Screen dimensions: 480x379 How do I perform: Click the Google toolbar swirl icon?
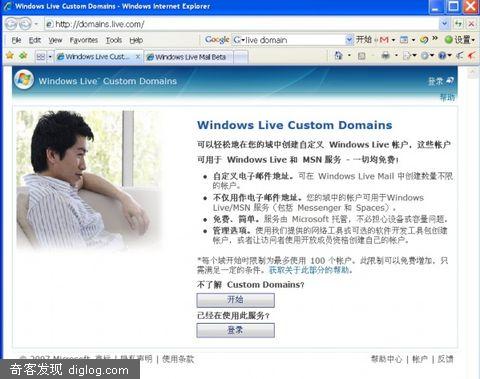424,40
